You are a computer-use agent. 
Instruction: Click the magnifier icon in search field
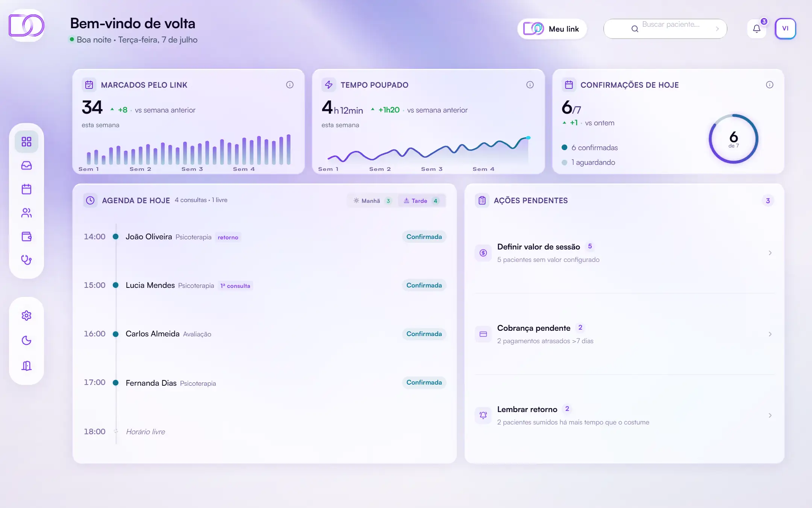tap(635, 29)
